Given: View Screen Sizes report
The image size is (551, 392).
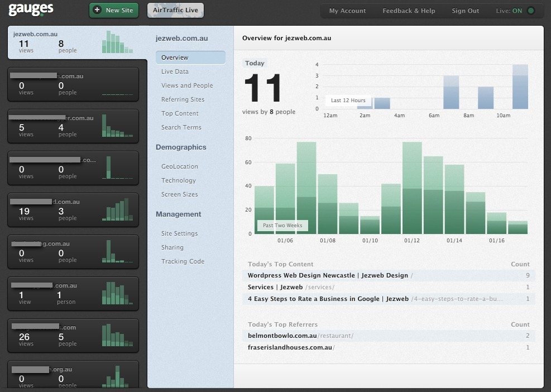Looking at the screenshot, I should [179, 194].
